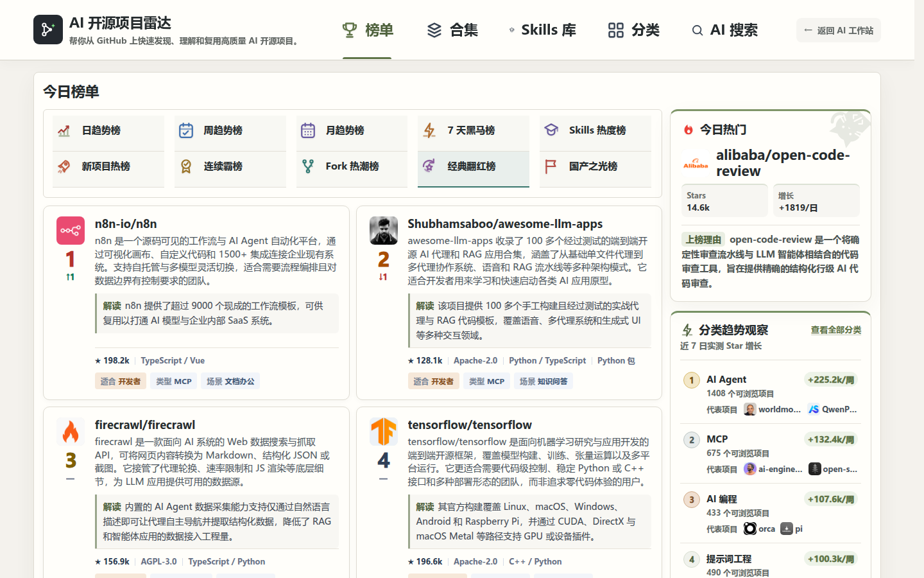Click the AGPL-3.0 license label
Image resolution: width=924 pixels, height=578 pixels.
click(158, 561)
